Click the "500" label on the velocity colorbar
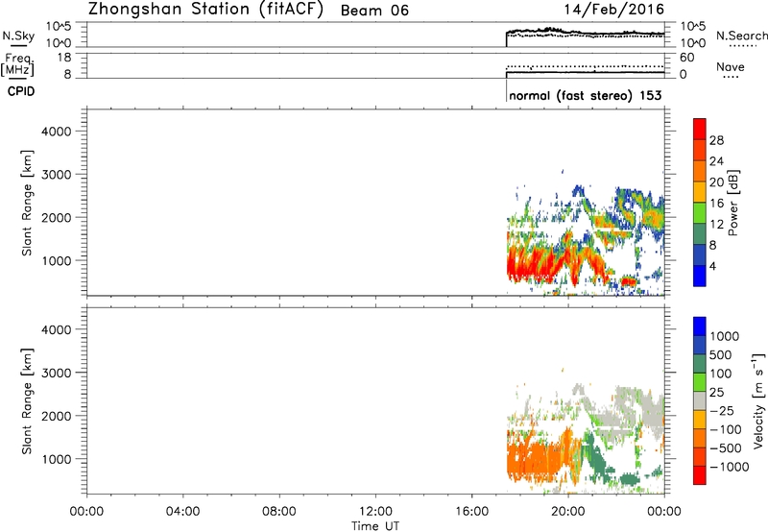Image resolution: width=768 pixels, height=532 pixels. pos(721,355)
